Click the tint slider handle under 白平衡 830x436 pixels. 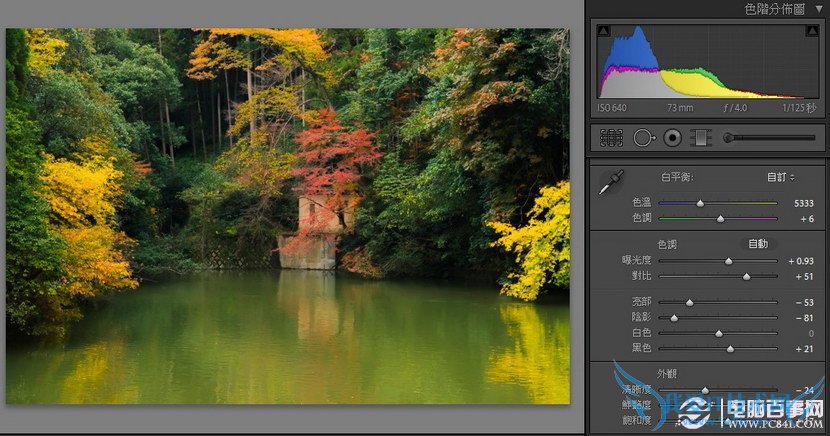point(720,219)
